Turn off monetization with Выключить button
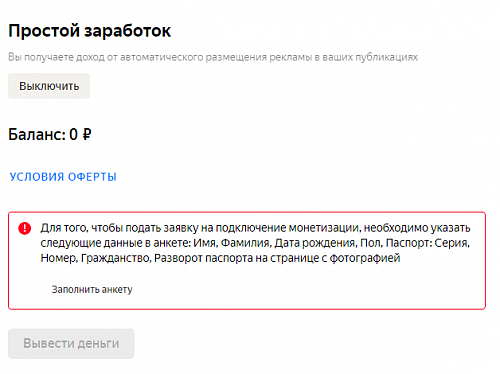The image size is (500, 374). 49,86
